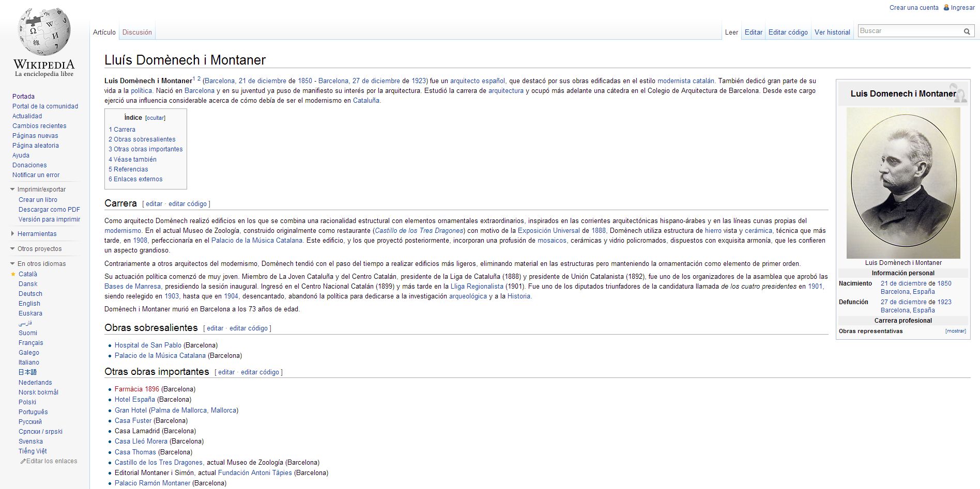This screenshot has width=980, height=489.
Task: Select the Editar código tab
Action: (788, 32)
